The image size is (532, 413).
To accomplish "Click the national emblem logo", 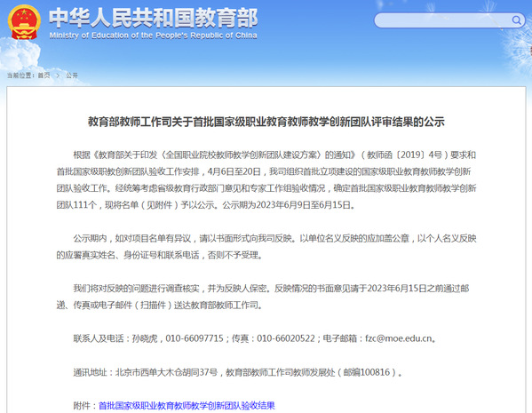I will coord(24,21).
